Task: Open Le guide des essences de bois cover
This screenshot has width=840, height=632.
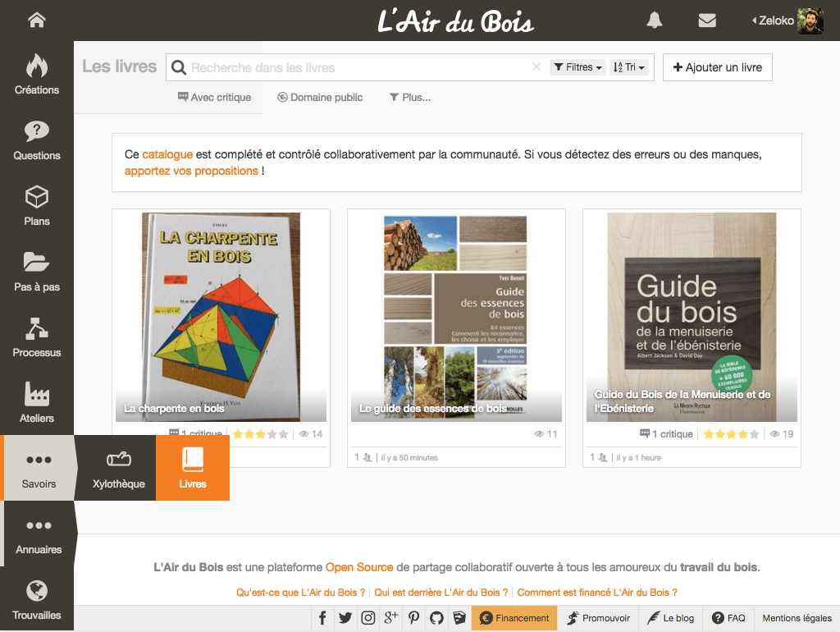Action: [x=456, y=317]
